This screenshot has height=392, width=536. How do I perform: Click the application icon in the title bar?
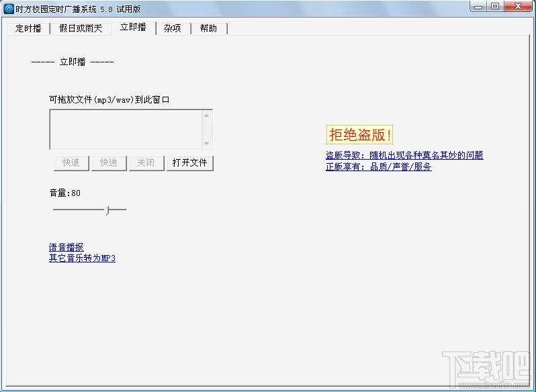click(9, 9)
